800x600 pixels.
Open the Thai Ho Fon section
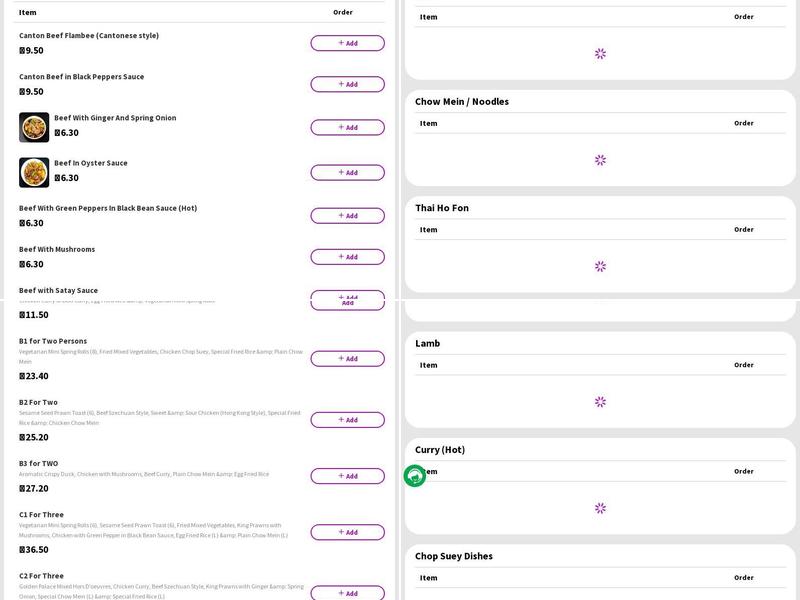point(442,208)
